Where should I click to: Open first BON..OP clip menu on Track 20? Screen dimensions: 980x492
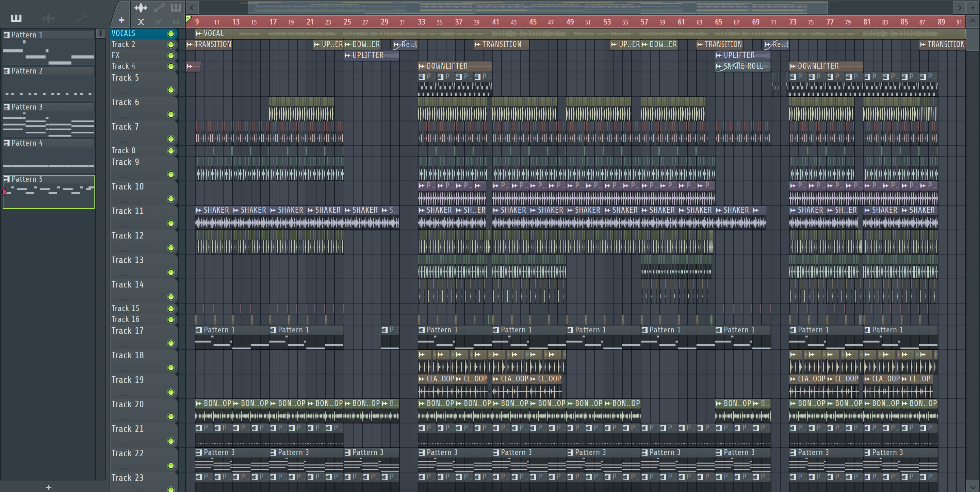click(x=199, y=403)
